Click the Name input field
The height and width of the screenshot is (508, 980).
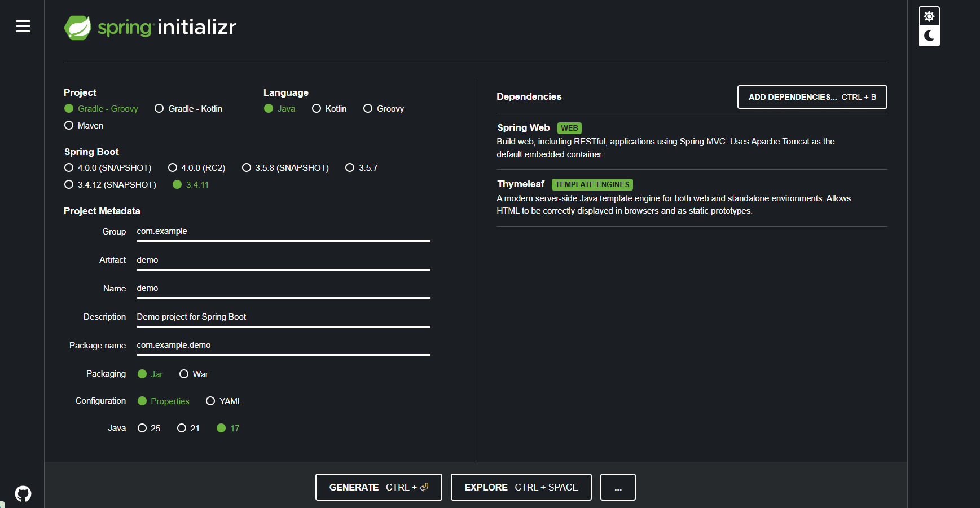point(283,289)
